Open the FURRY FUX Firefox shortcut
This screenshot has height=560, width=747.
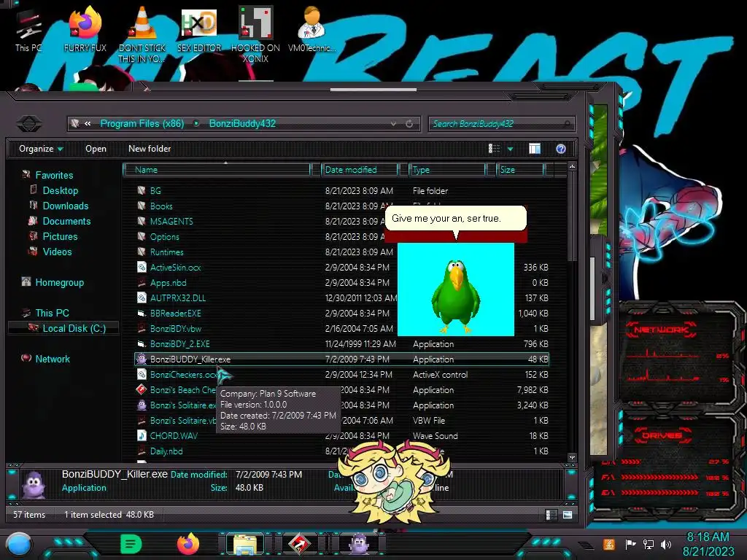pyautogui.click(x=85, y=31)
